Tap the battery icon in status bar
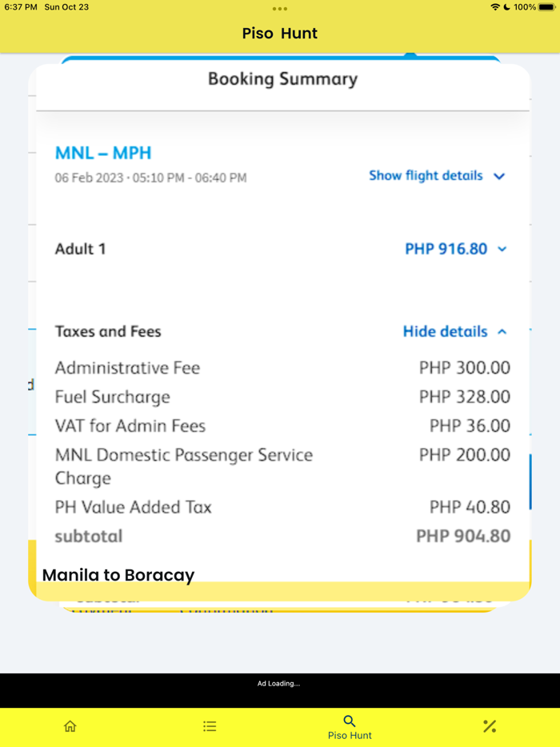Image resolution: width=560 pixels, height=747 pixels. click(548, 7)
